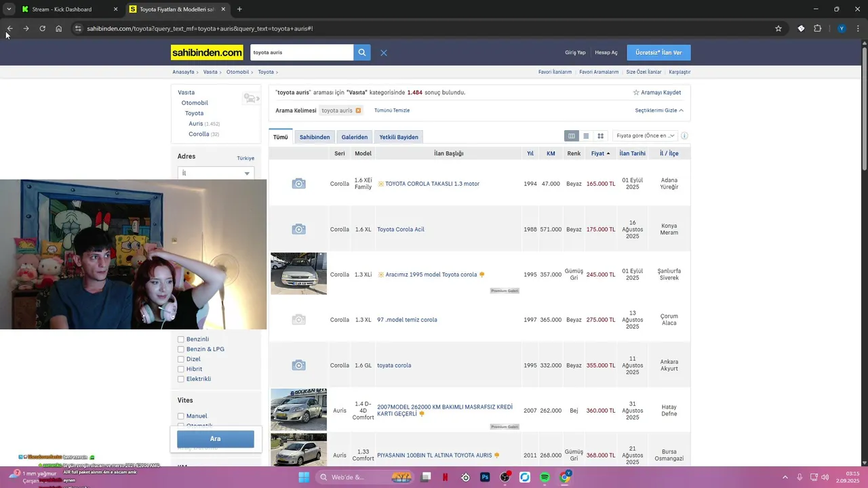868x488 pixels.
Task: Click the sorting info icon
Action: (684, 136)
